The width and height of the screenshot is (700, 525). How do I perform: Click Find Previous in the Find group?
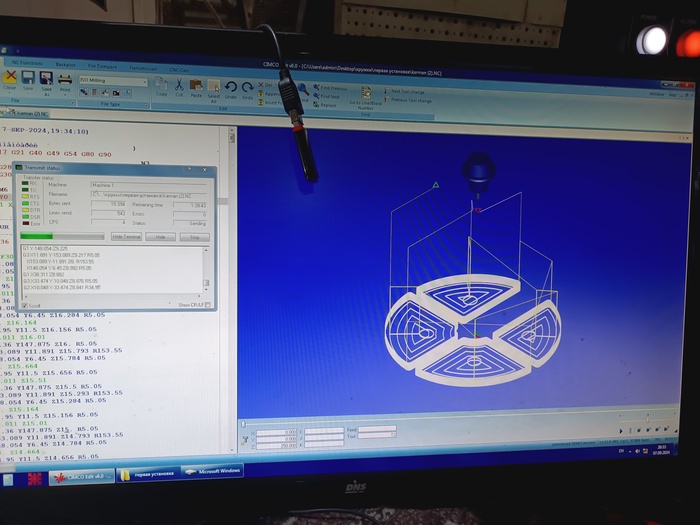tap(330, 88)
